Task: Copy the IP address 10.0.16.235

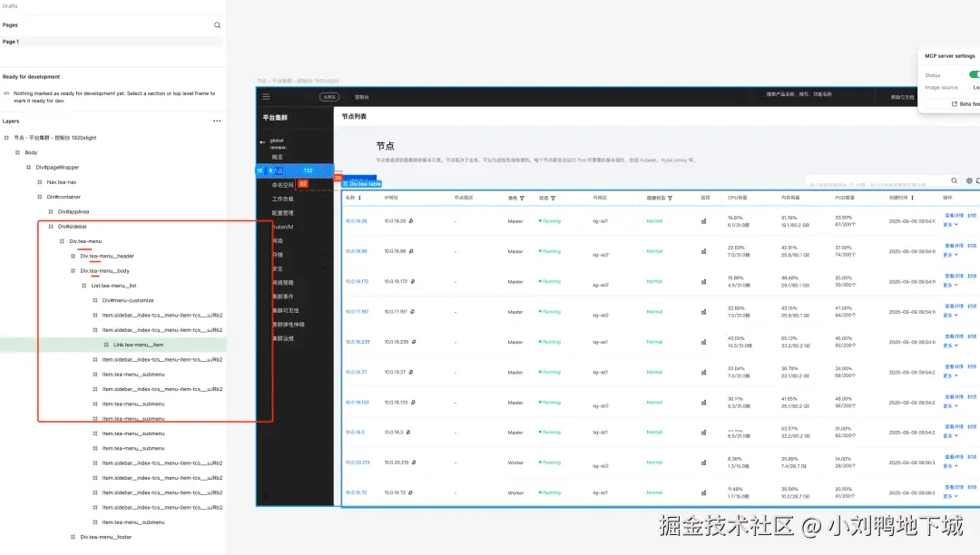Action: pos(414,342)
